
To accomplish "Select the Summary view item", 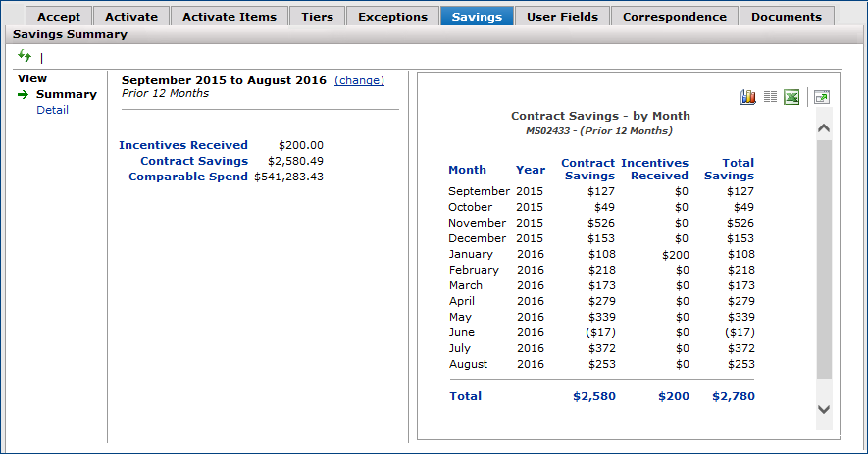I will (66, 94).
